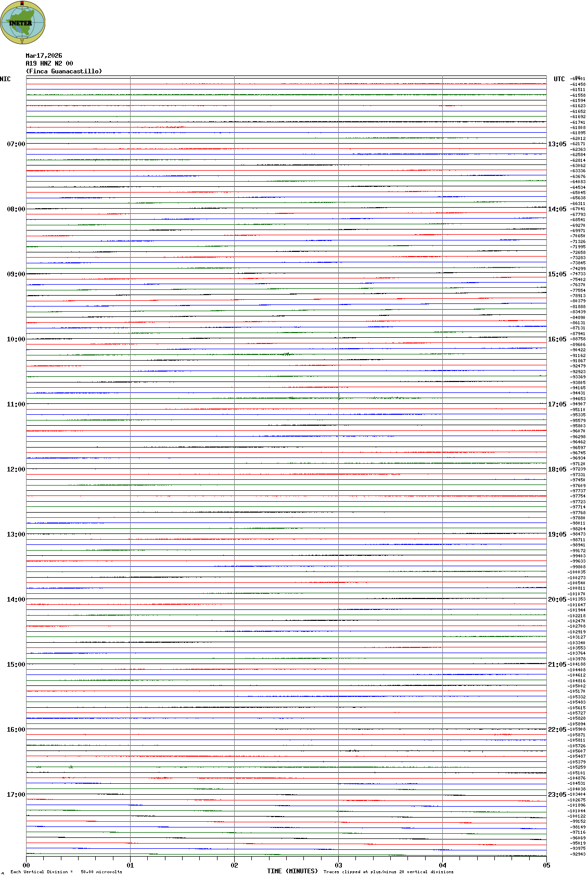Click the TIME (MINUTES) axis title
The height and width of the screenshot is (879, 588).
tap(292, 871)
